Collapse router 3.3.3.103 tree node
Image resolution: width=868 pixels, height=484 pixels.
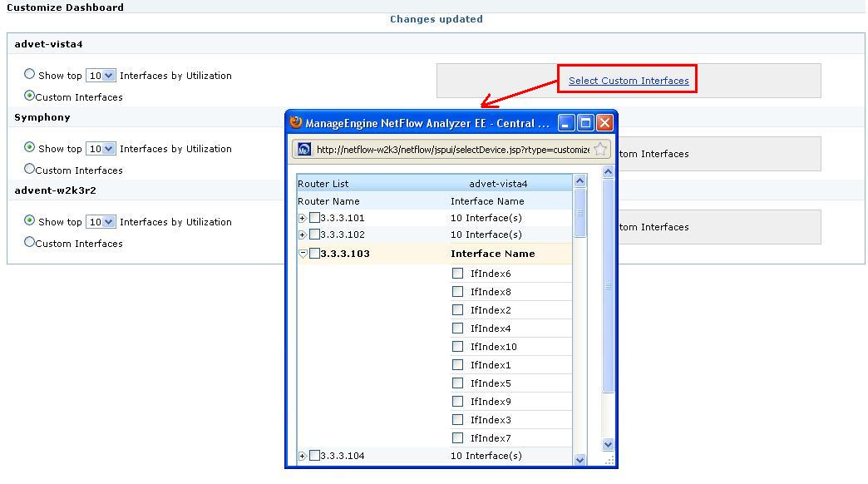click(x=303, y=254)
